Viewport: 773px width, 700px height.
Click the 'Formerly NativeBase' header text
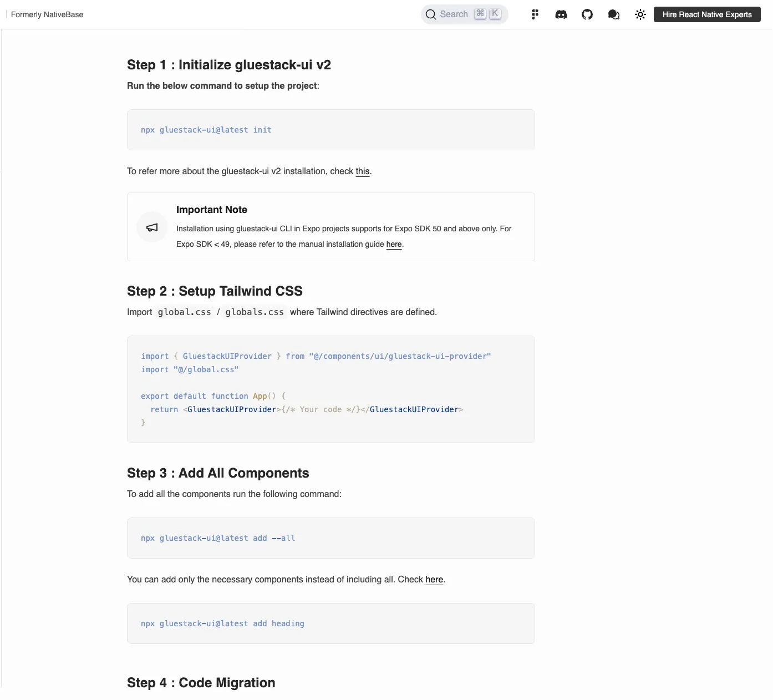click(47, 14)
